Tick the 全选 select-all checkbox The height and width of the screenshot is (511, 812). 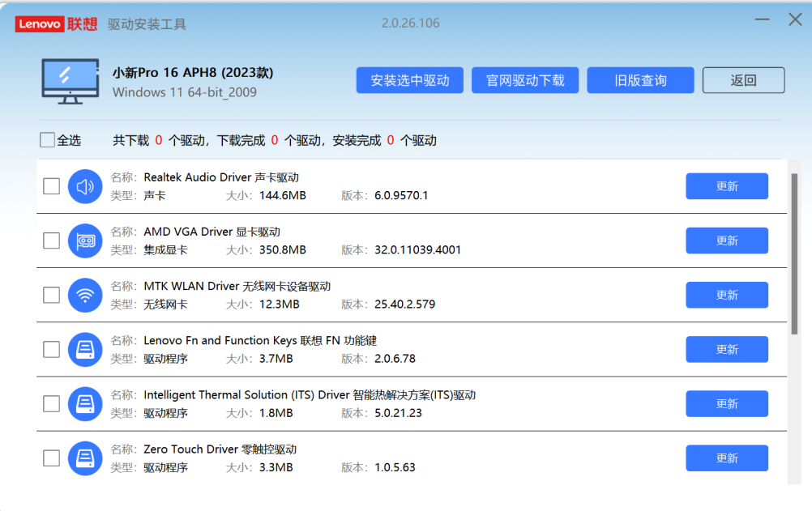47,140
